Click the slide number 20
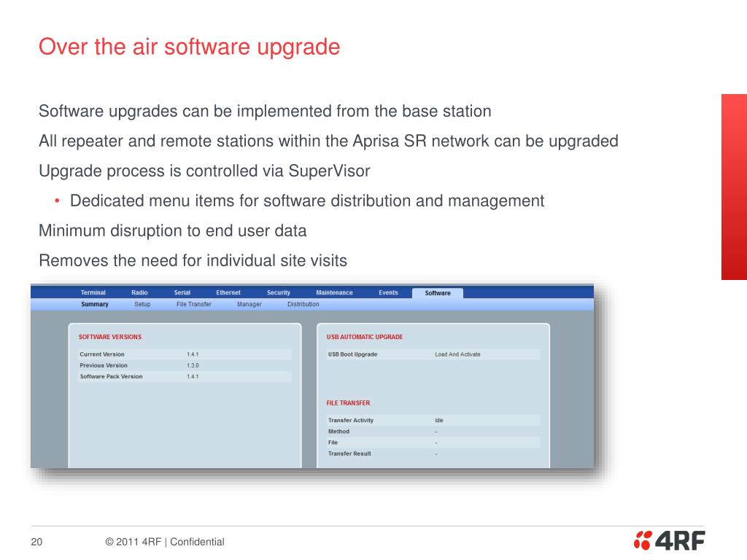 (x=36, y=542)
